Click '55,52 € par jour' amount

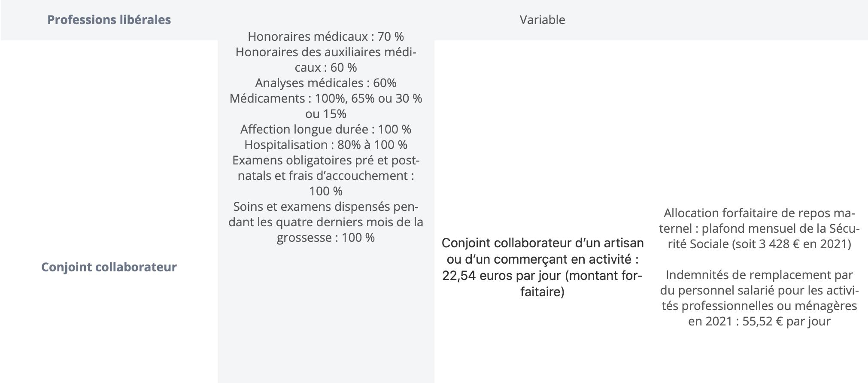pos(786,321)
